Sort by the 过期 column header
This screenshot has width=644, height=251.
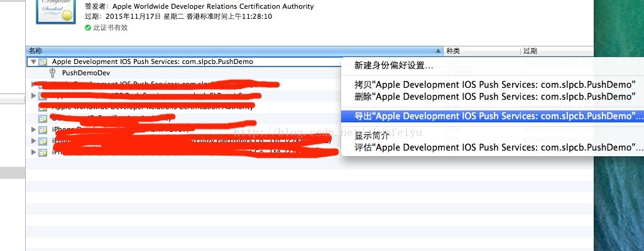pyautogui.click(x=557, y=51)
